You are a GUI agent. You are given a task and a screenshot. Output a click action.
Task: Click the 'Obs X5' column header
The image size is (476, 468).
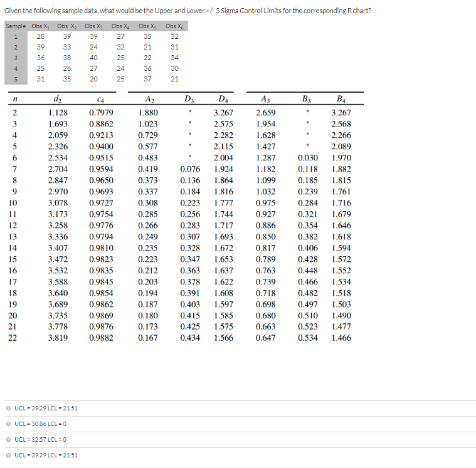(147, 26)
